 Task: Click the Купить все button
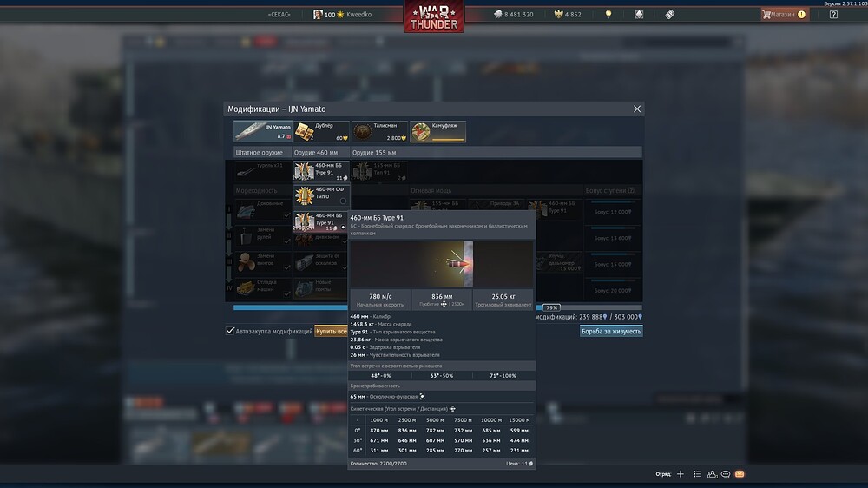click(331, 331)
